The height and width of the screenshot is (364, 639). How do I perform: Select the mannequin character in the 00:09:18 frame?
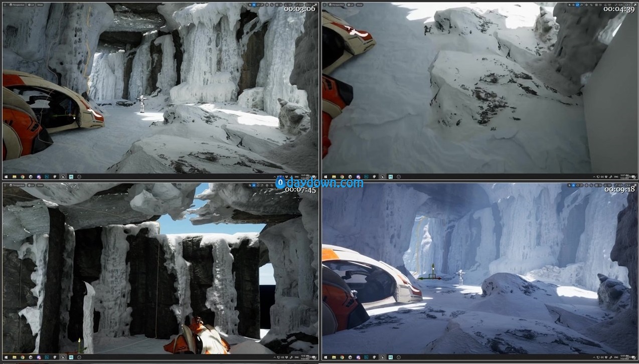pos(460,277)
